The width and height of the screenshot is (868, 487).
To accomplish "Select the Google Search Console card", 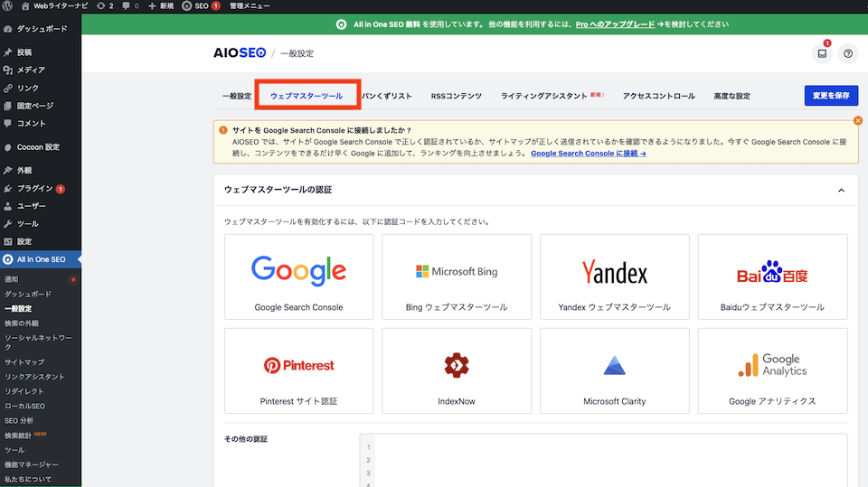I will (299, 276).
